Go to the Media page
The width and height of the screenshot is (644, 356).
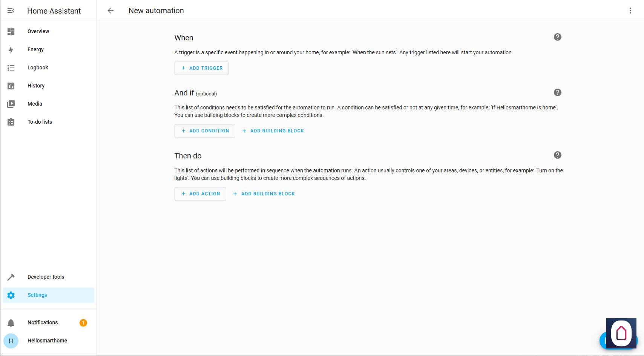48,104
